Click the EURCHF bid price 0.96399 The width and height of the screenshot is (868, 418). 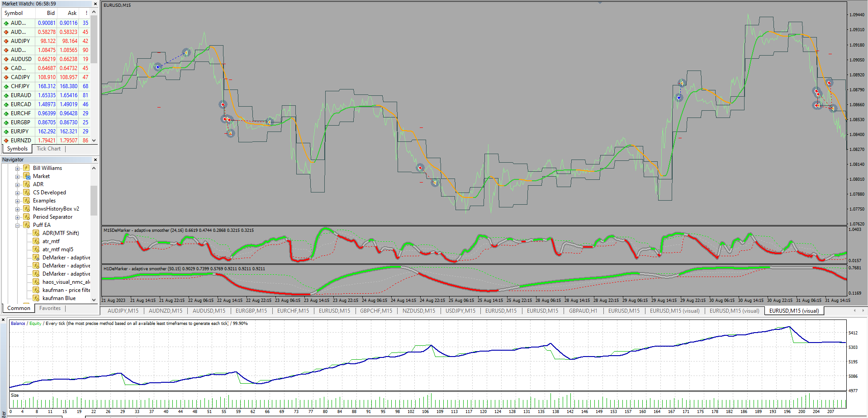pos(47,113)
